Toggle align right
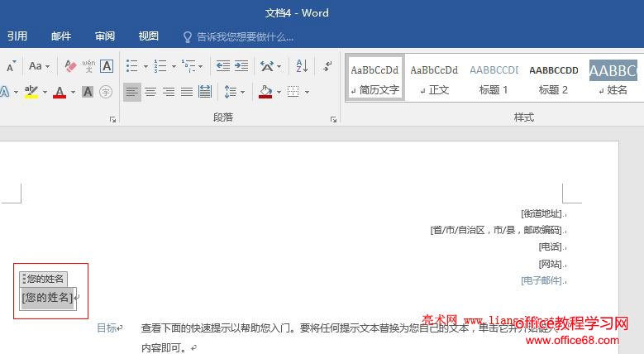The width and height of the screenshot is (644, 354). coord(169,92)
